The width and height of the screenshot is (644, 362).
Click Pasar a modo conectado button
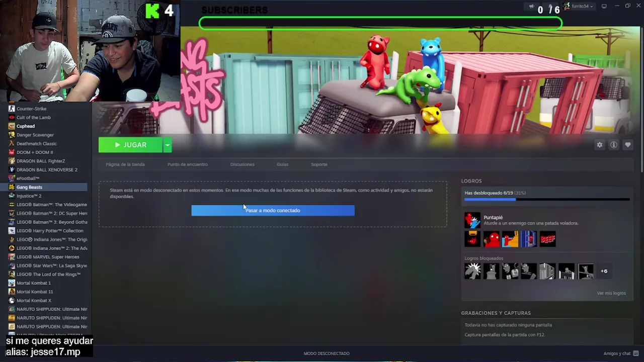(273, 210)
